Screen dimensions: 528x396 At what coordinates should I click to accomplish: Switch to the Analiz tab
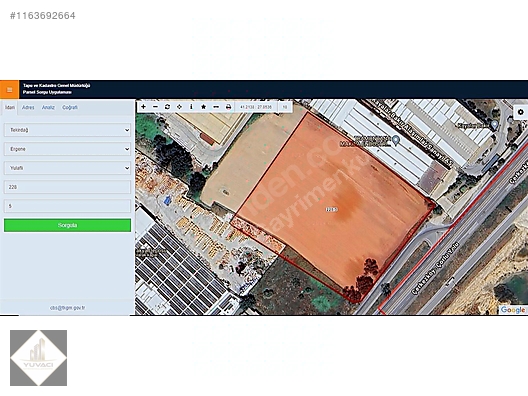click(48, 107)
